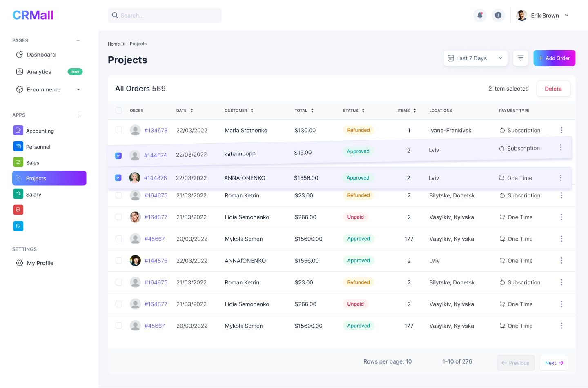The height and width of the screenshot is (388, 588).
Task: Click the search input field
Action: coord(165,16)
